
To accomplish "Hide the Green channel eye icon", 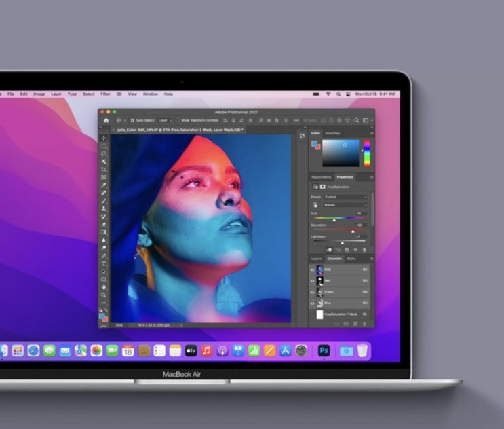I will click(x=312, y=292).
